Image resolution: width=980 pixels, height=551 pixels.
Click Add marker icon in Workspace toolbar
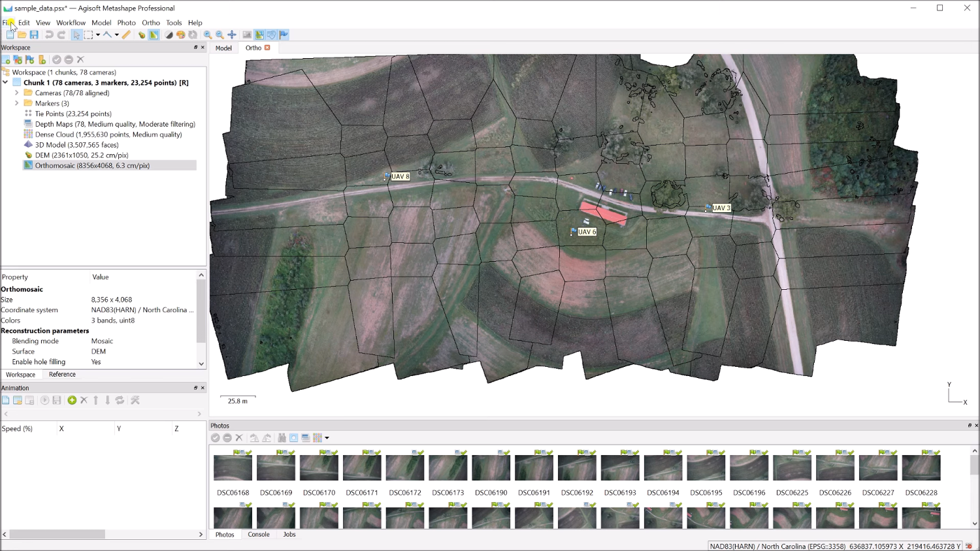click(x=29, y=59)
